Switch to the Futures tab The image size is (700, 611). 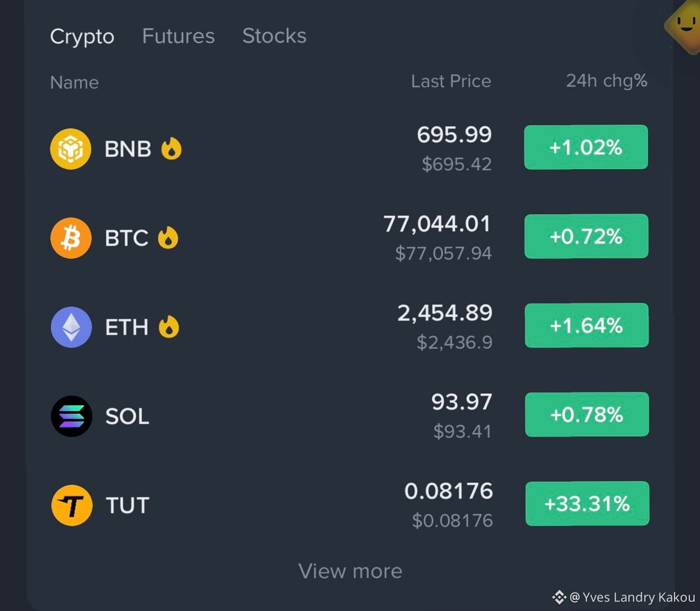pos(178,36)
